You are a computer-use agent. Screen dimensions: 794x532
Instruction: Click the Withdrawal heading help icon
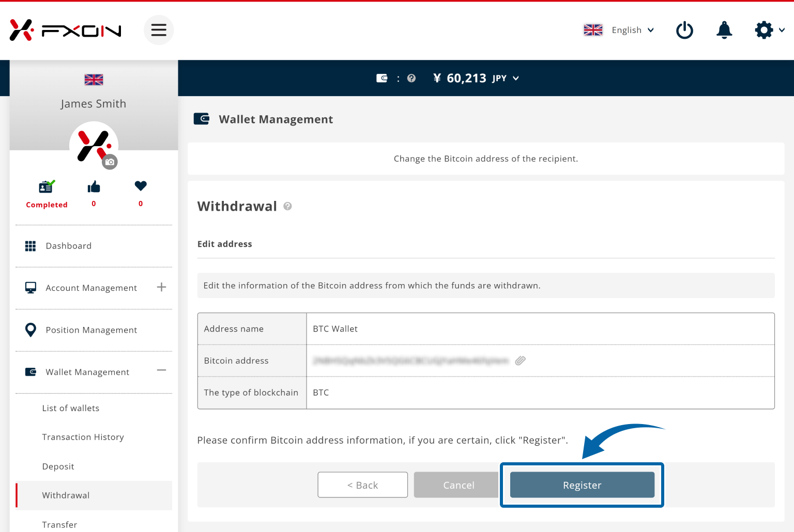[x=288, y=206]
